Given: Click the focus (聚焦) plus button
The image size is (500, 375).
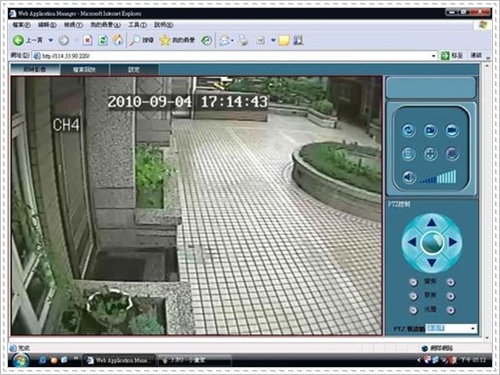Looking at the screenshot, I should [450, 296].
